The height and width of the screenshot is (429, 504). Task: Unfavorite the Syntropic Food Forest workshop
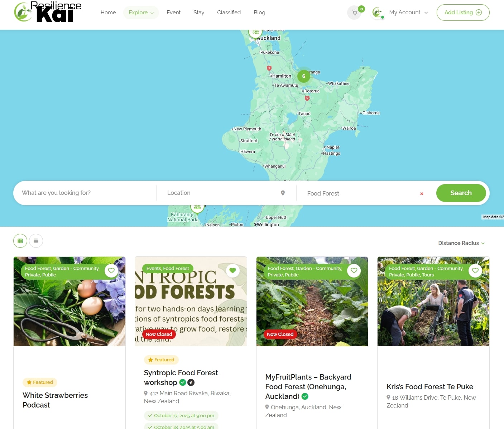click(233, 271)
